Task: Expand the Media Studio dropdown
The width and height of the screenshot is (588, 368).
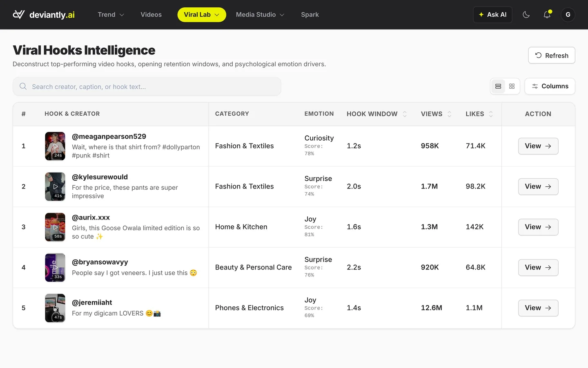Action: (x=260, y=15)
